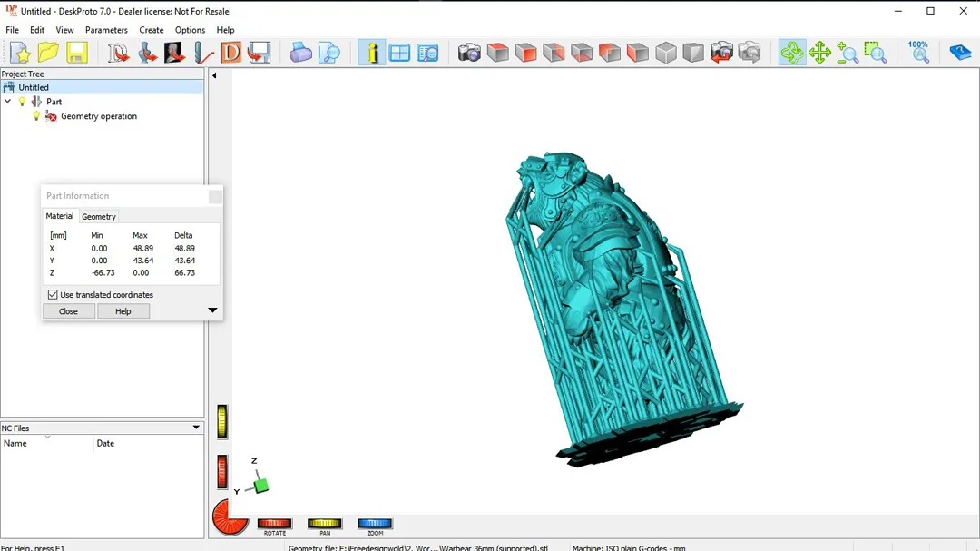The height and width of the screenshot is (551, 980).
Task: Switch to the Material tab
Action: pyautogui.click(x=60, y=216)
